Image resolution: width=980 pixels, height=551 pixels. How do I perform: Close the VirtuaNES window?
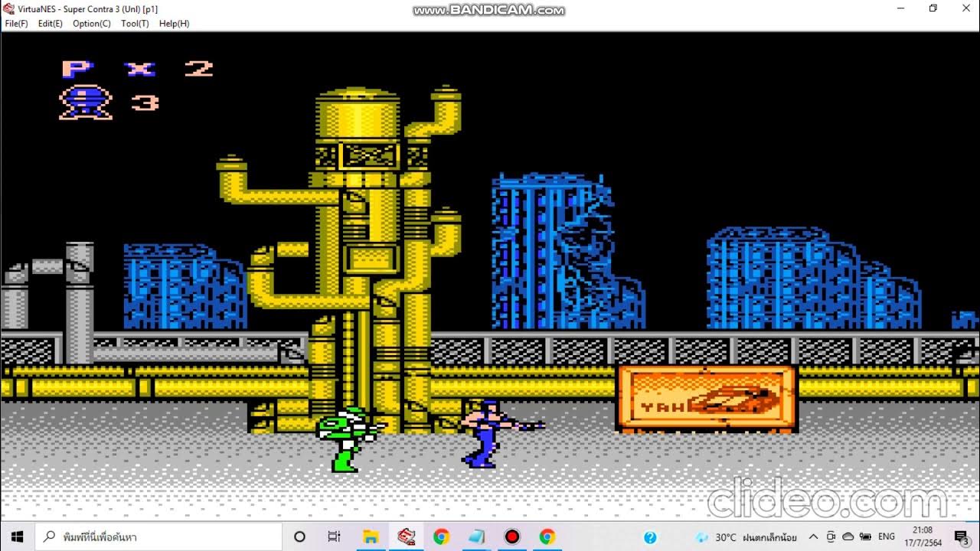pos(966,8)
